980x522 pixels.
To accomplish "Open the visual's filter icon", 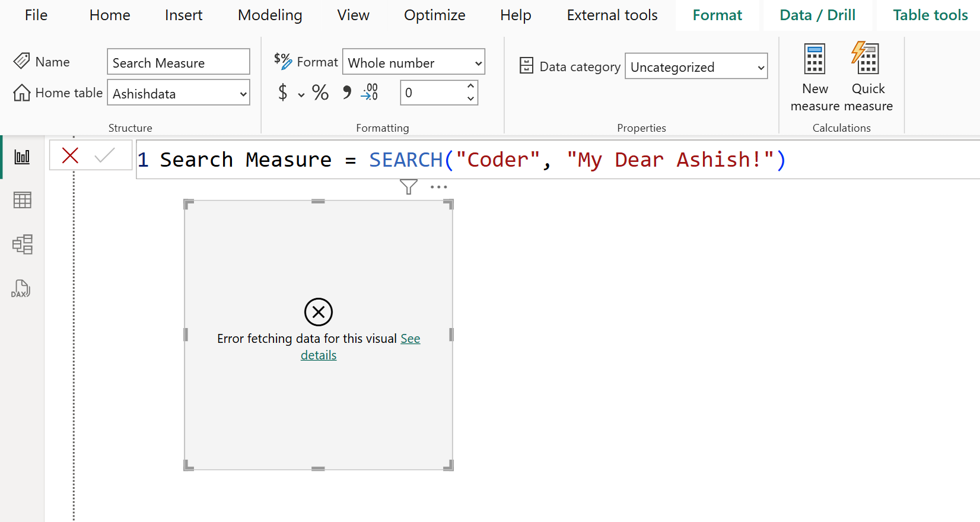I will click(x=408, y=187).
